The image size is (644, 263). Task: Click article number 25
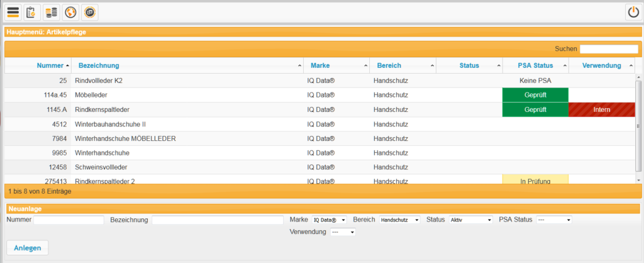[64, 81]
